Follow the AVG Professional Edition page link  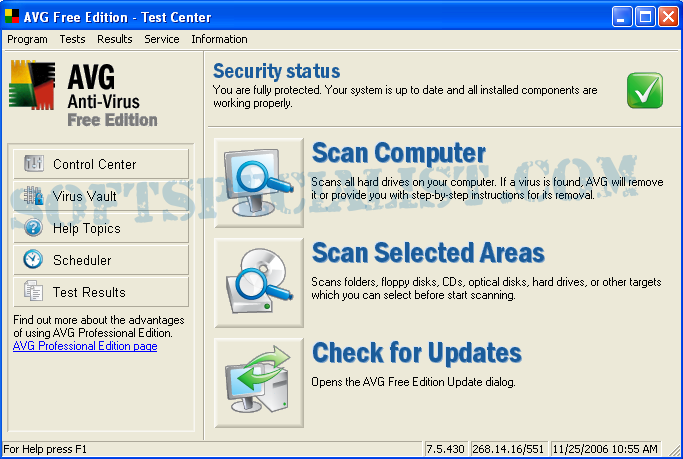click(x=85, y=346)
